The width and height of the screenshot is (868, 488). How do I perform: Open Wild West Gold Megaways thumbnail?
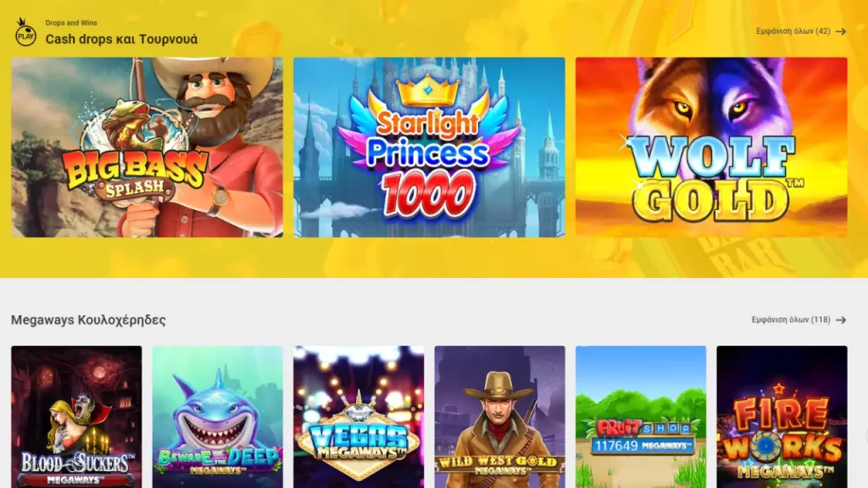500,417
